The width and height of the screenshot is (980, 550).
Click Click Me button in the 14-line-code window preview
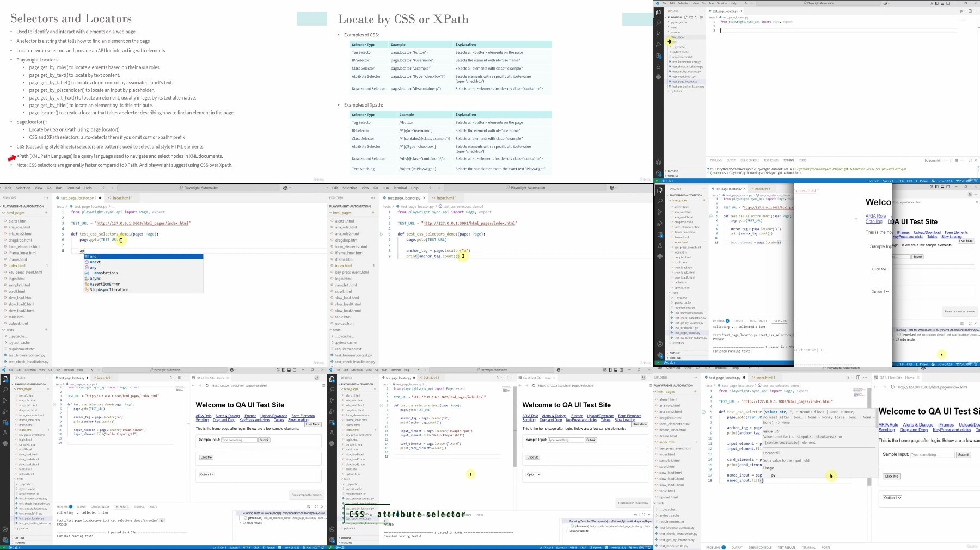pyautogui.click(x=206, y=457)
